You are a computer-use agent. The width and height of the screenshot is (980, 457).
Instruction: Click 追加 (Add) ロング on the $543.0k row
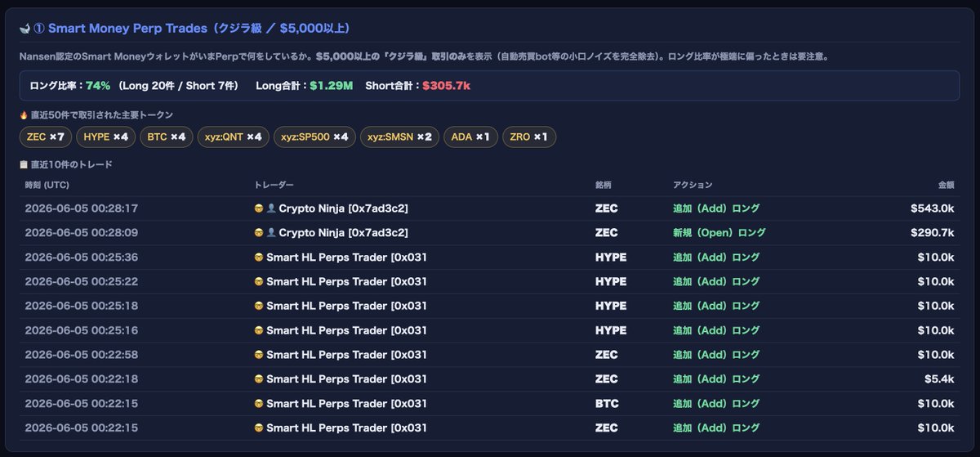click(715, 208)
